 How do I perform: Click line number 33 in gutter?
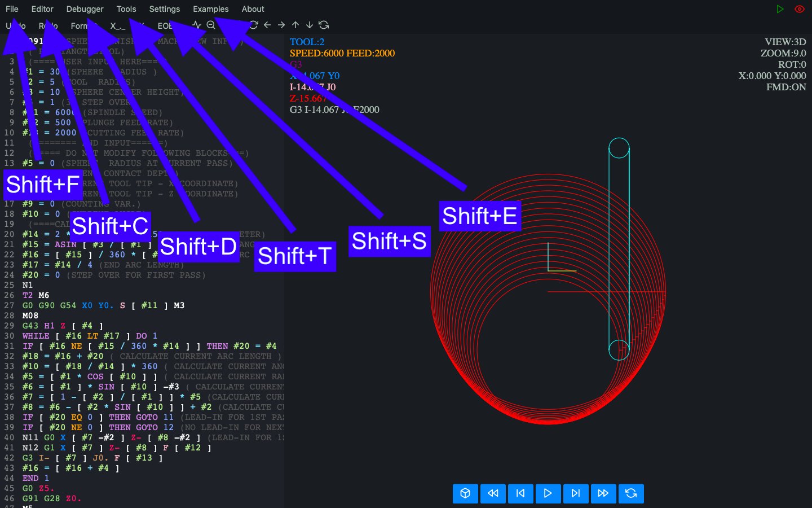(x=9, y=366)
